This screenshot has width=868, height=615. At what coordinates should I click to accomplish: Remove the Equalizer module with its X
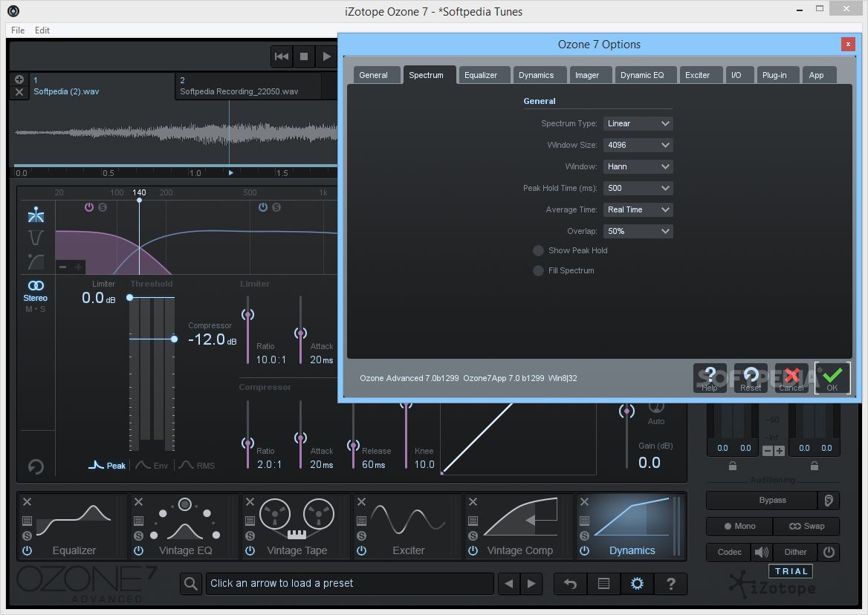click(x=27, y=502)
